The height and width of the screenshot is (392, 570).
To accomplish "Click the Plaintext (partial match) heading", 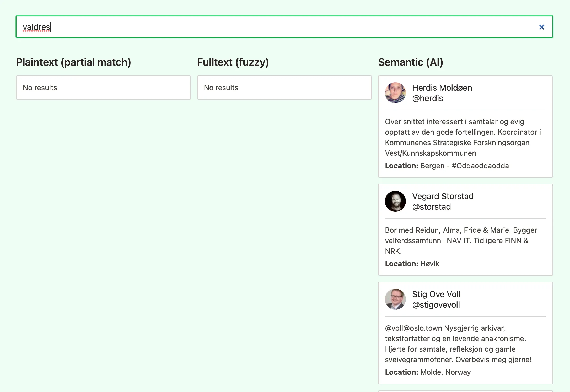I will click(74, 62).
